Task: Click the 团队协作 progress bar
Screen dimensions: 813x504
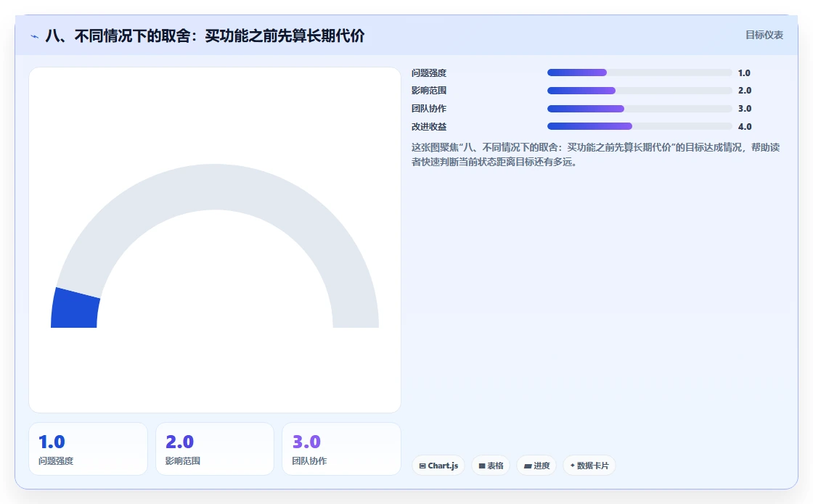Action: (640, 109)
